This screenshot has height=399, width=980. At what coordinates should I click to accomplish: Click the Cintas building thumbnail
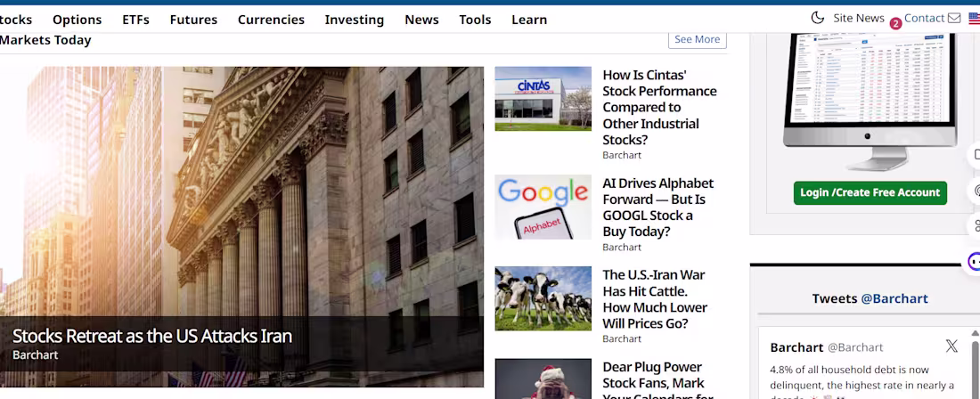click(x=543, y=99)
